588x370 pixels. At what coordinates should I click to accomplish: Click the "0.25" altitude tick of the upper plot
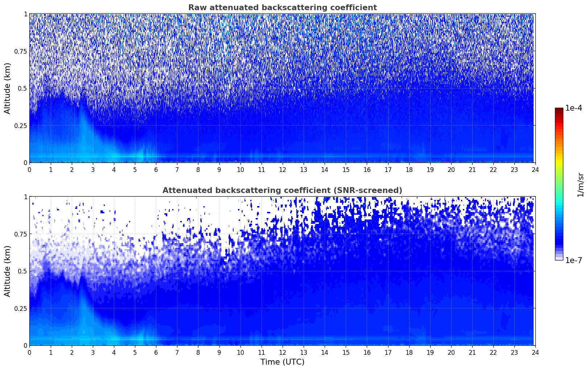(21, 126)
